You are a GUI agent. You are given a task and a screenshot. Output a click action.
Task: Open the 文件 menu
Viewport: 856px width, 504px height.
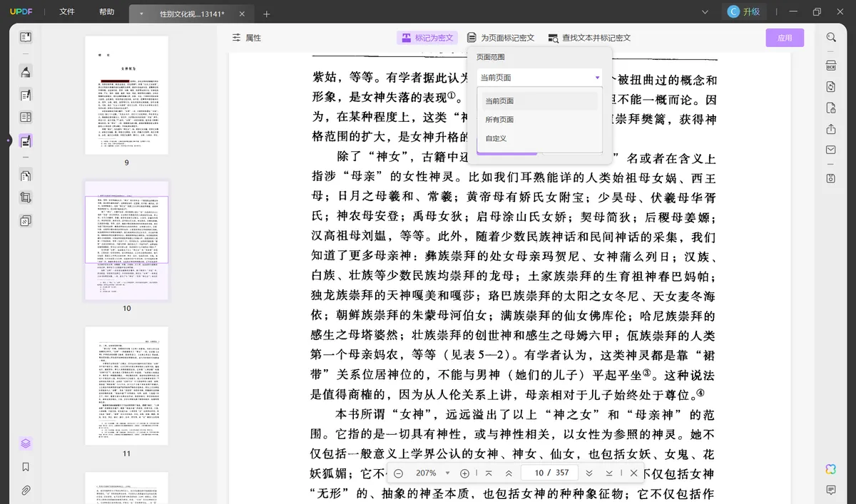pyautogui.click(x=67, y=11)
